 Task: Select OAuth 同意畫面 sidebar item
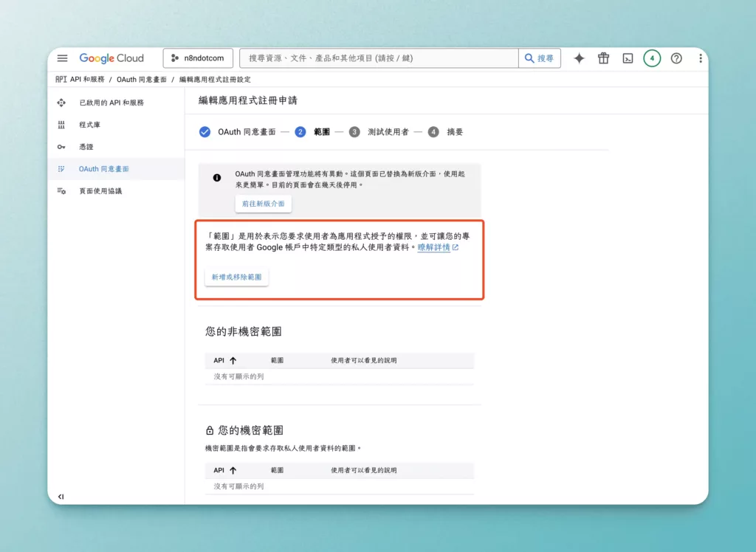coord(116,169)
